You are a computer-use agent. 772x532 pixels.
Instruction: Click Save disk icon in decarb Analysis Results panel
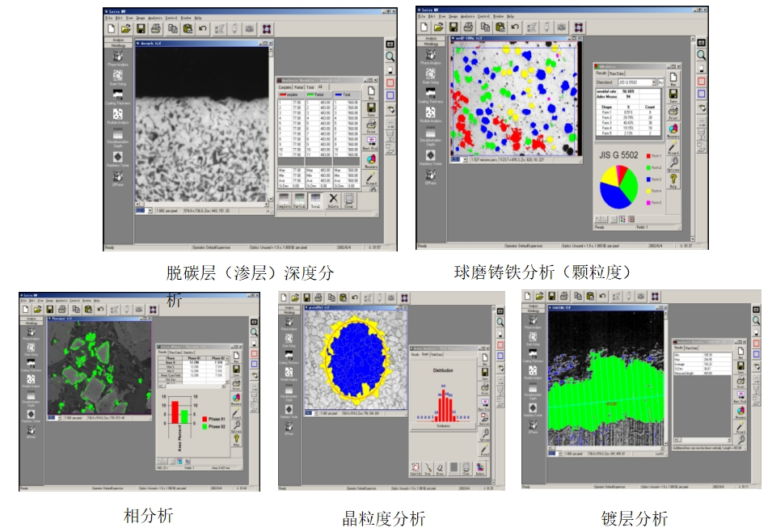371,109
